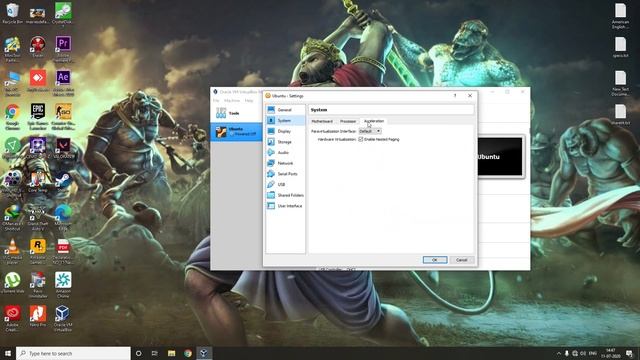Click the VirtualBox taskbar button

(204, 353)
